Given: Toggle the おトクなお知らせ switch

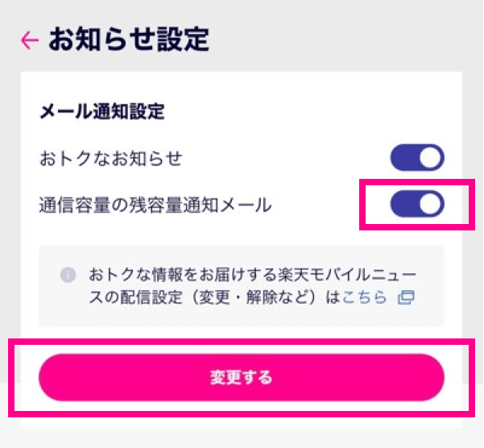Looking at the screenshot, I should [417, 157].
